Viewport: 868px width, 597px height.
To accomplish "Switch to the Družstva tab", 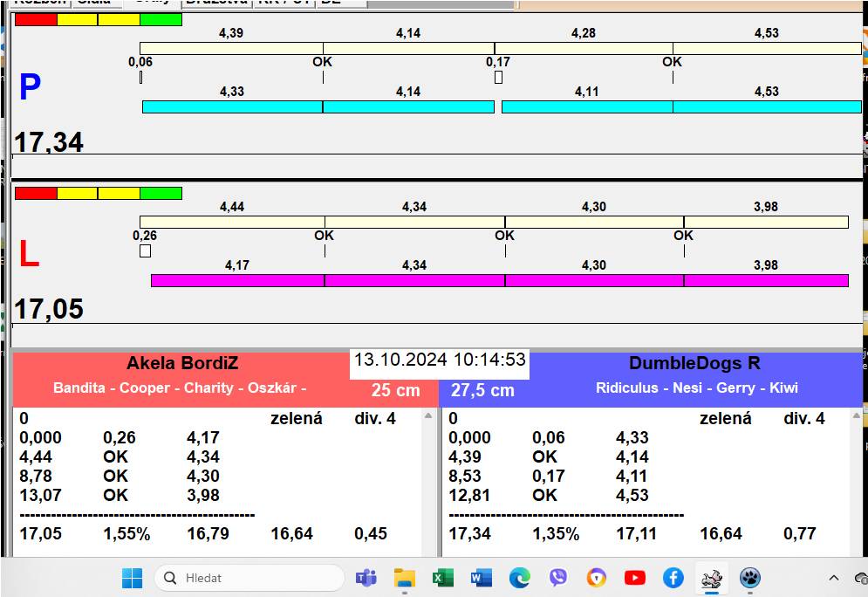I will tap(216, 3).
